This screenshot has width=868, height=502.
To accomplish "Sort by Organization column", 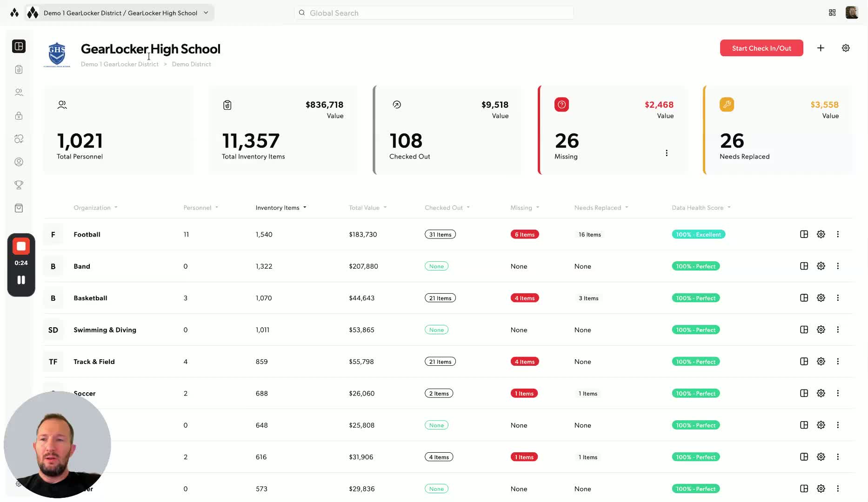I will click(x=95, y=208).
